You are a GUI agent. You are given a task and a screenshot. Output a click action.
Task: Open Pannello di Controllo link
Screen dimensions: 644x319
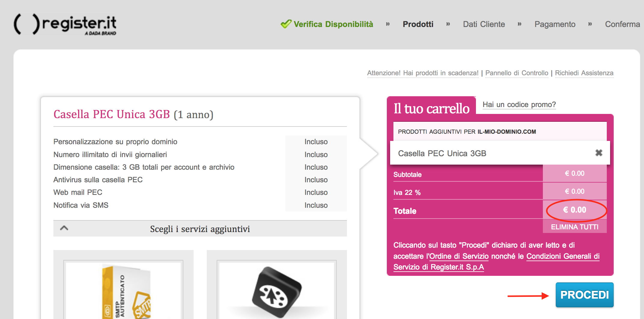[516, 73]
